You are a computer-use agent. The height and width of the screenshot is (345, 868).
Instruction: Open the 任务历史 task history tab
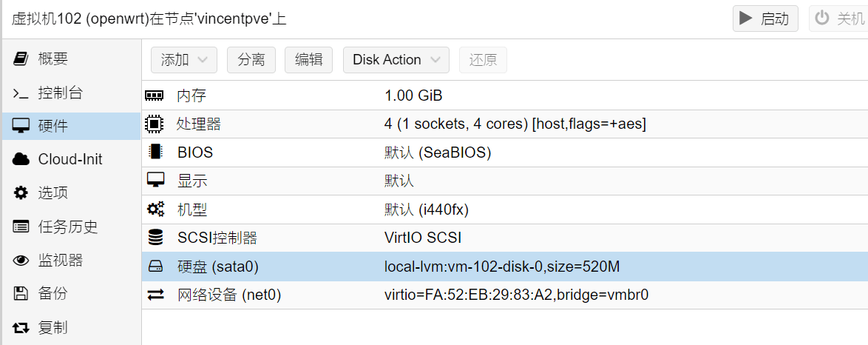pos(67,227)
